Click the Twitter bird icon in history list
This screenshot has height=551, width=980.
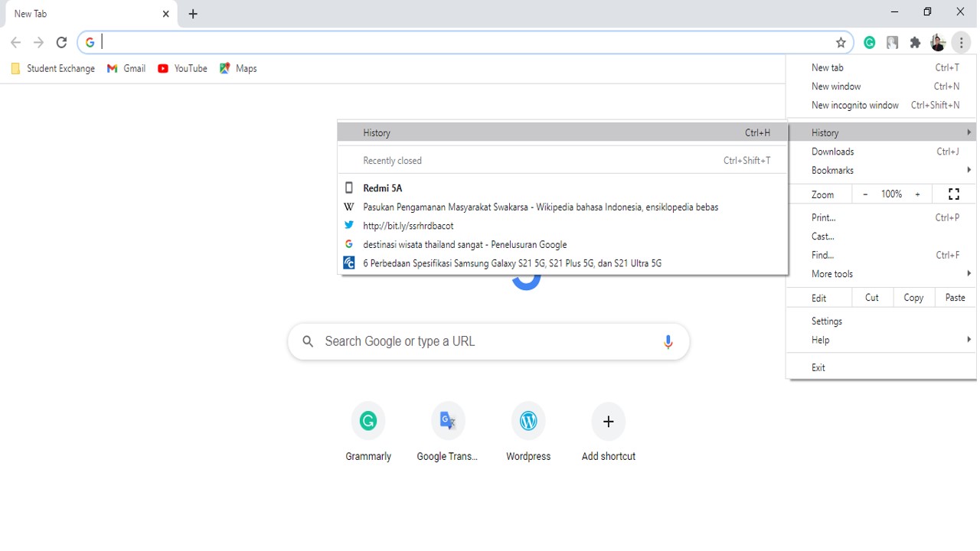[x=349, y=226]
